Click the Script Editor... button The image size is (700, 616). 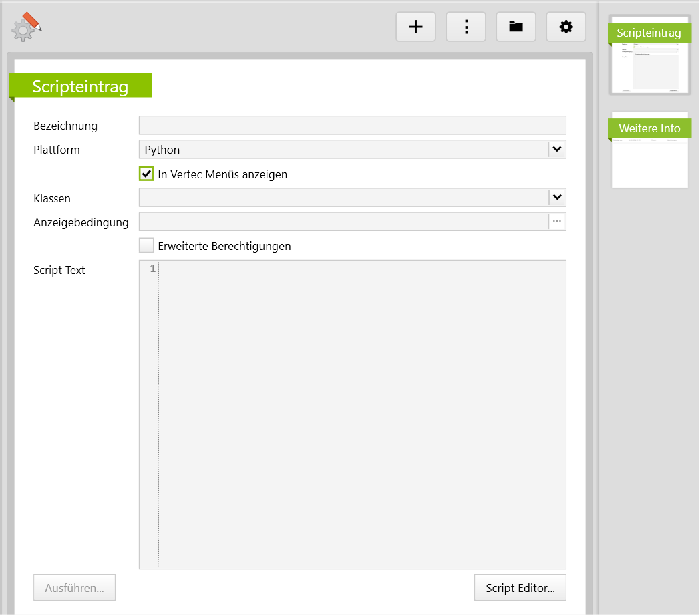[520, 588]
